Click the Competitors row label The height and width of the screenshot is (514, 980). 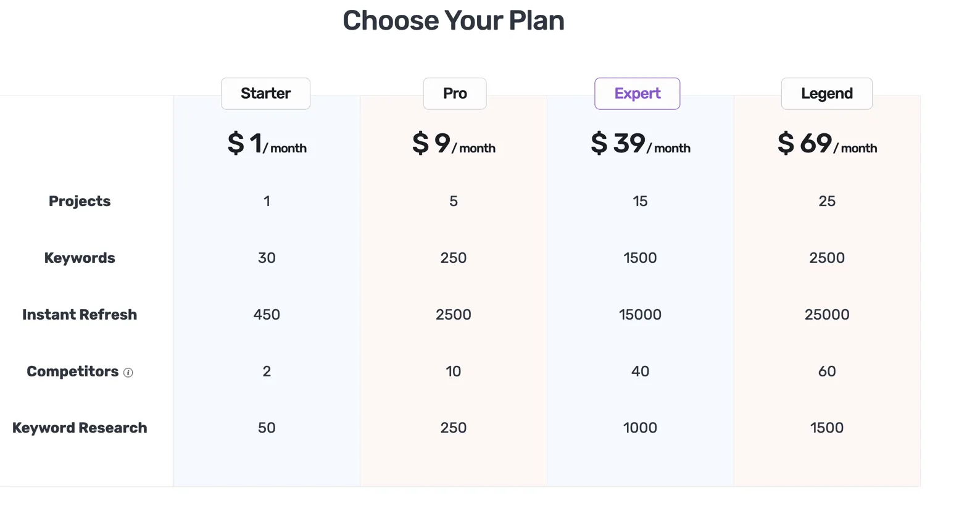click(72, 371)
